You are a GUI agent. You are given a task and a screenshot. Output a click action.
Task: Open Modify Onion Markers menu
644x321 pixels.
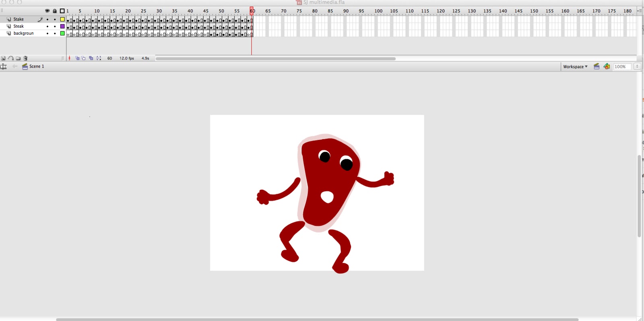click(x=99, y=58)
